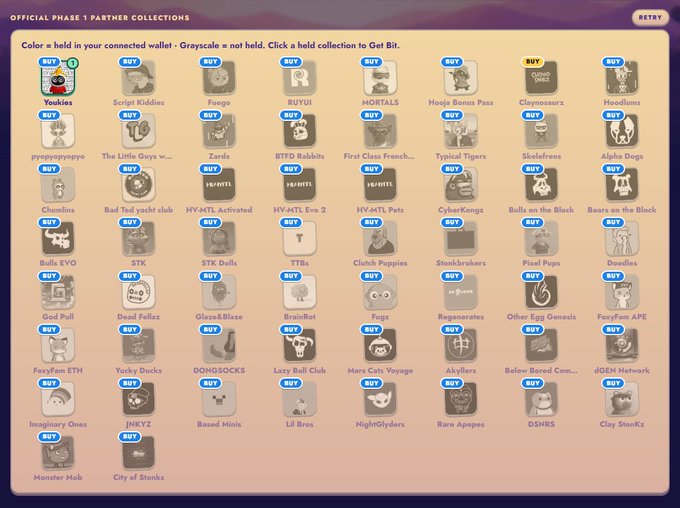
Task: Select the Chumlins collection icon
Action: [x=58, y=186]
